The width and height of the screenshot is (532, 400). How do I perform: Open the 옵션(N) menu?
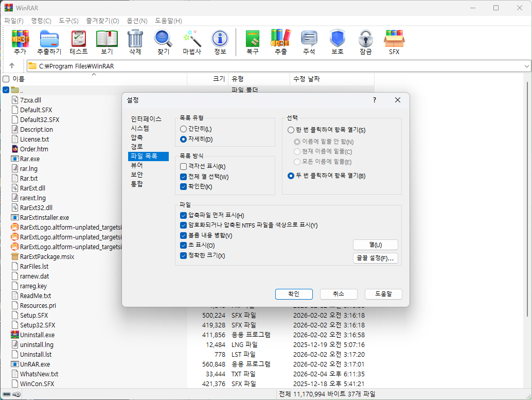(x=137, y=21)
